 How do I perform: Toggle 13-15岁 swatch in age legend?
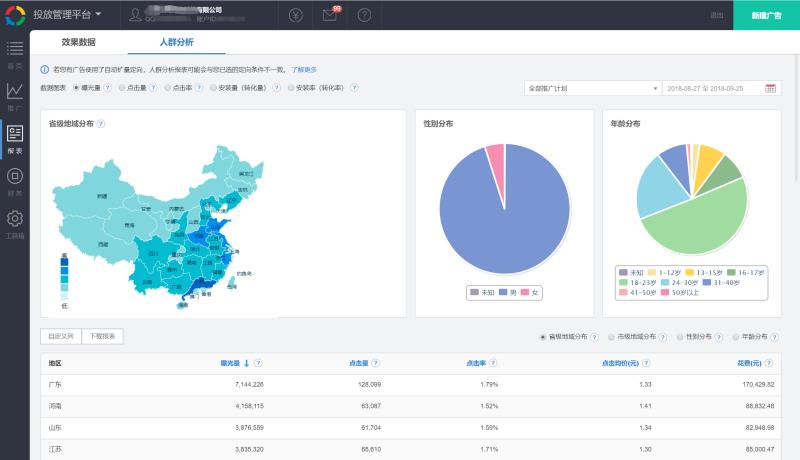pos(690,272)
